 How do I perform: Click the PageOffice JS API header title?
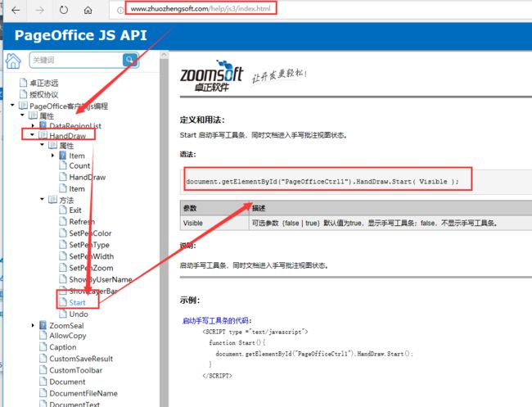(81, 35)
